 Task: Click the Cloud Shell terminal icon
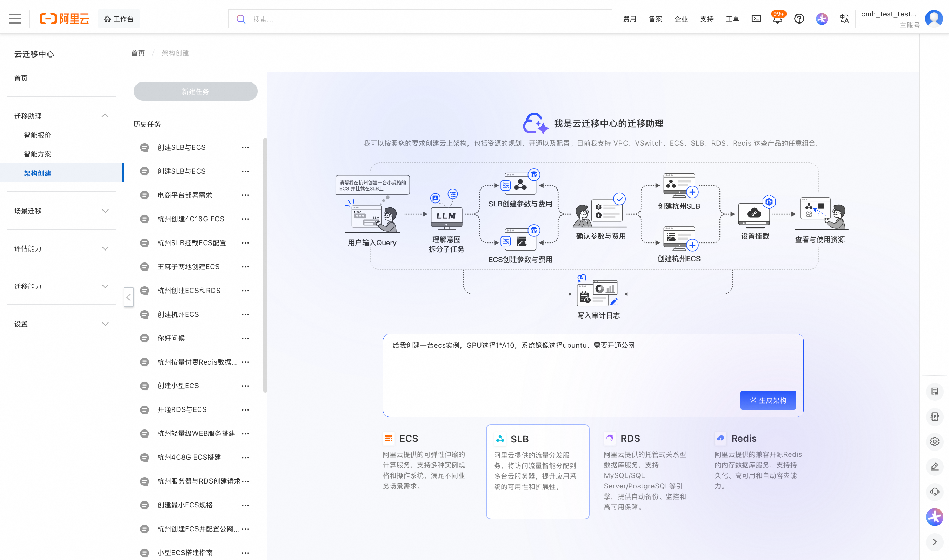tap(756, 19)
